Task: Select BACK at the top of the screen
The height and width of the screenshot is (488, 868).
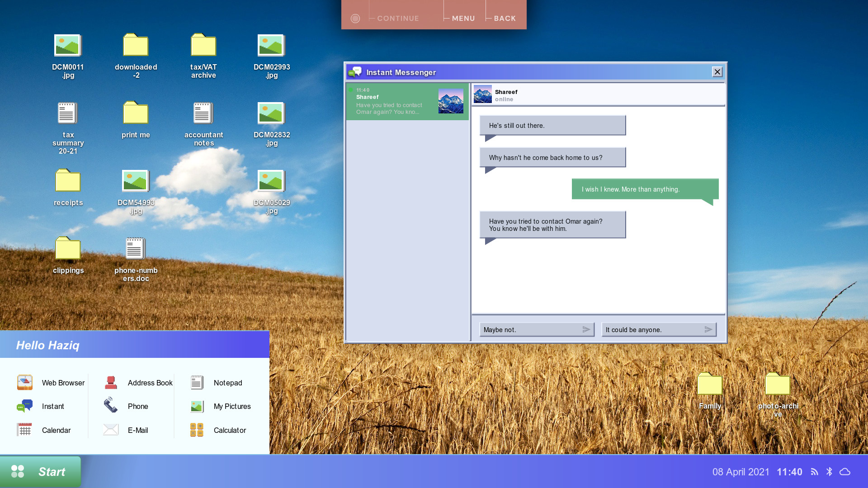Action: click(505, 18)
